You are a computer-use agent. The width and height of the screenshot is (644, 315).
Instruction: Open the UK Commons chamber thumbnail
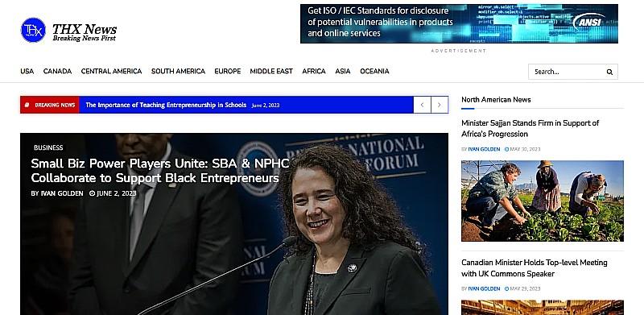(542, 308)
